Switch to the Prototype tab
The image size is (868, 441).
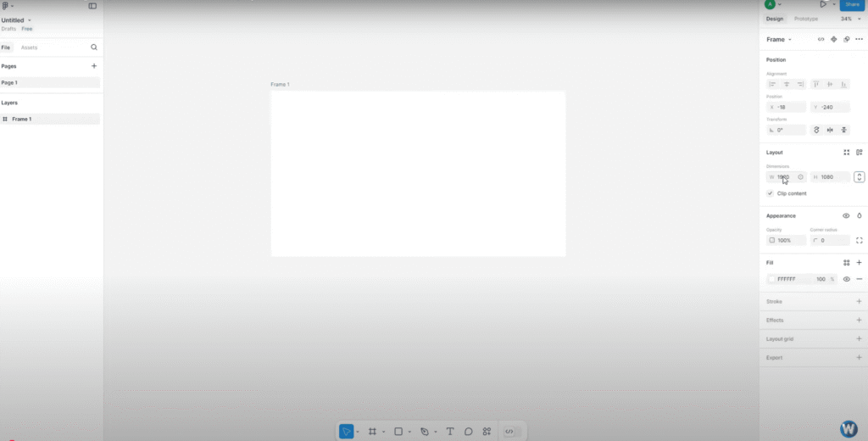[806, 19]
